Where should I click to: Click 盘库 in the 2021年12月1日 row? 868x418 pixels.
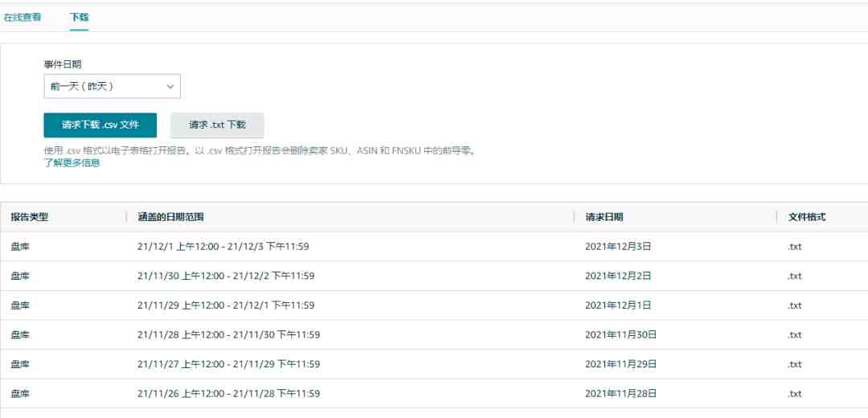tap(20, 305)
